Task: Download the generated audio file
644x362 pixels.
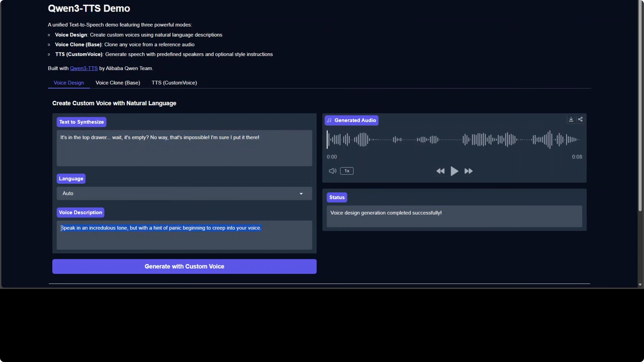Action: (571, 119)
